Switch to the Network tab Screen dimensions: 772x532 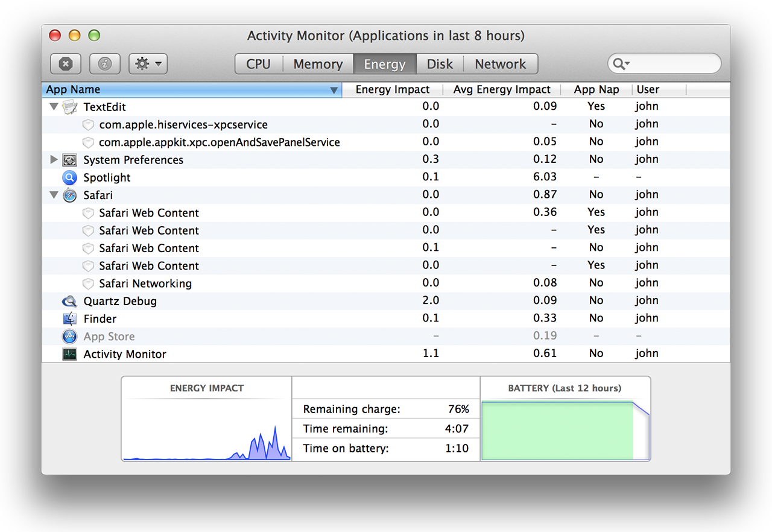pos(501,64)
